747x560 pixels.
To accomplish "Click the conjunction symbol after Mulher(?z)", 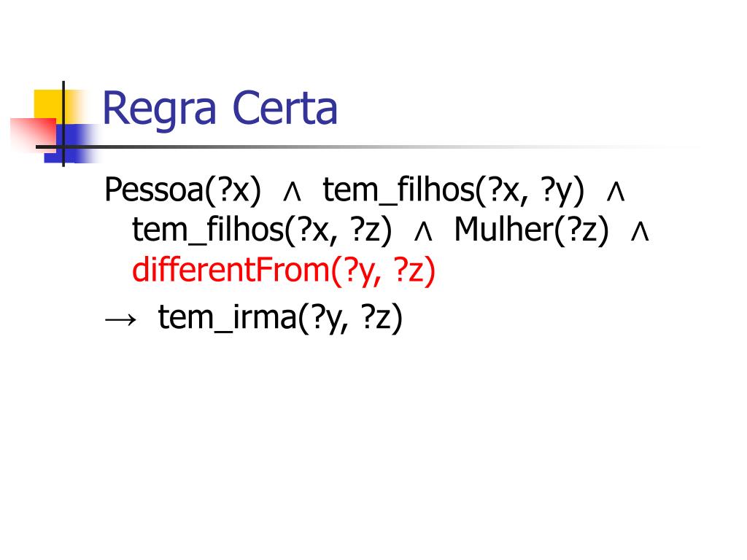I will click(640, 233).
